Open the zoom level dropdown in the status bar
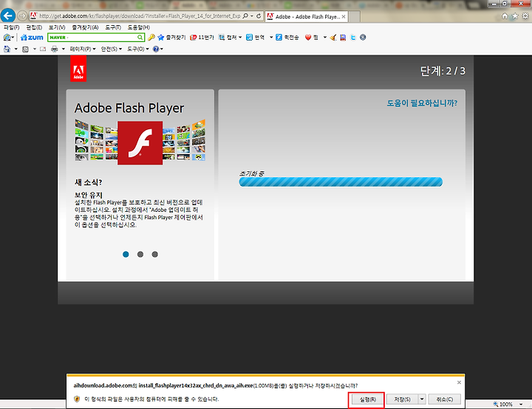The height and width of the screenshot is (409, 532). (521, 405)
